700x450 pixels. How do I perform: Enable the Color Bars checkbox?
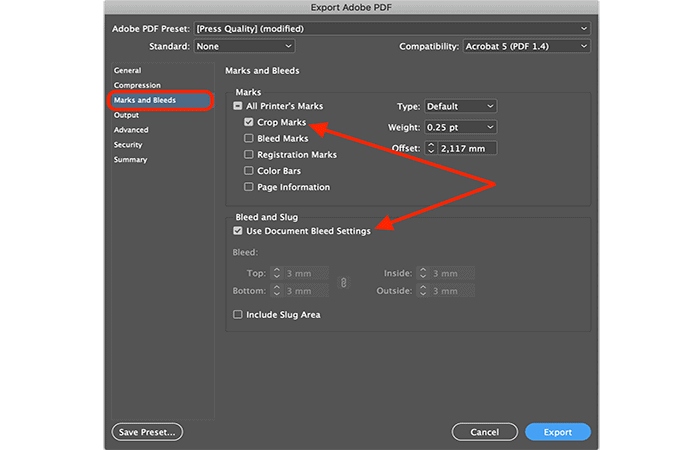249,171
